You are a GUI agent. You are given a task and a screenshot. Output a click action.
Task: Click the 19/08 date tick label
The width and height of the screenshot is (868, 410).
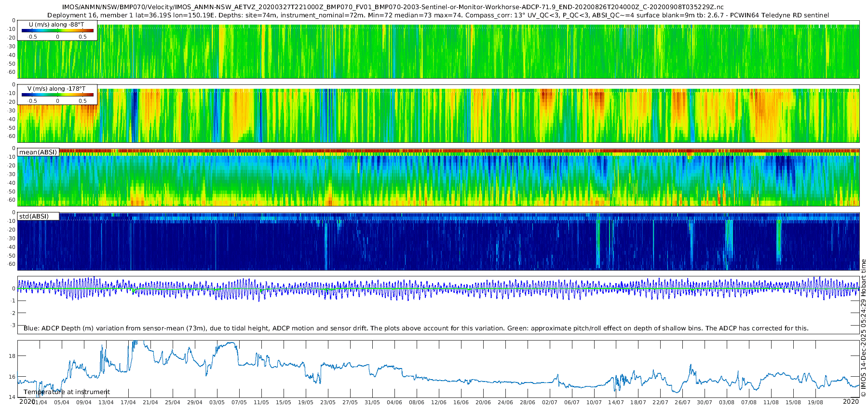tap(815, 402)
